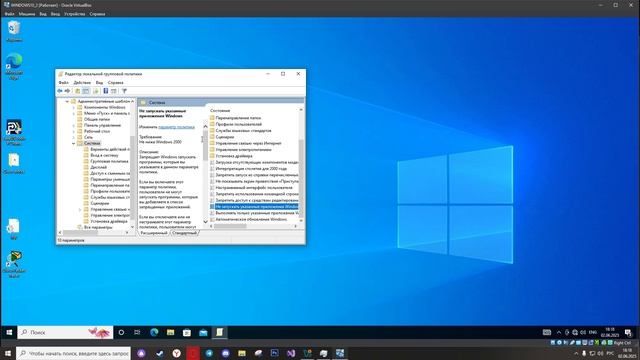This screenshot has height=360, width=640.
Task: Click the Up one level folder icon
Action: 78,91
